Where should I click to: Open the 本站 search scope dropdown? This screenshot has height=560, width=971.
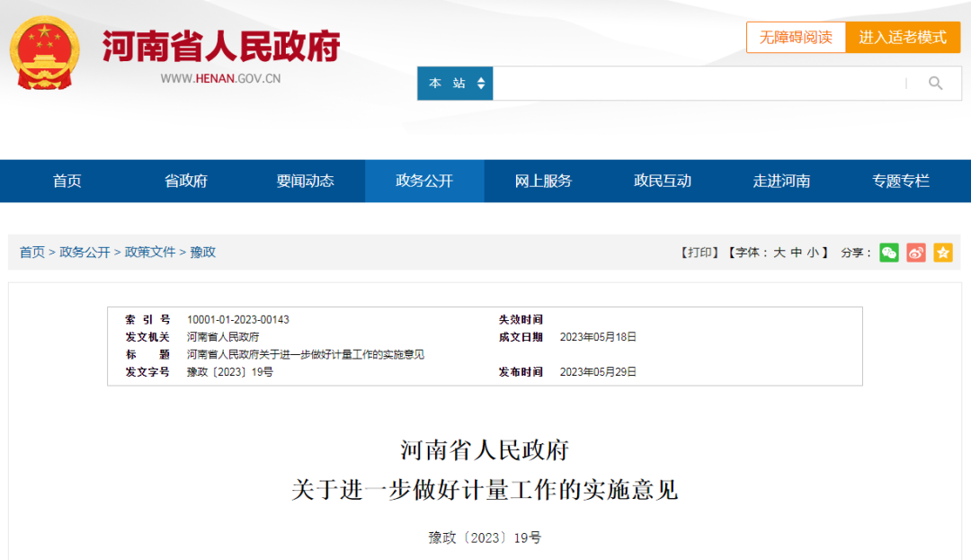pyautogui.click(x=455, y=84)
